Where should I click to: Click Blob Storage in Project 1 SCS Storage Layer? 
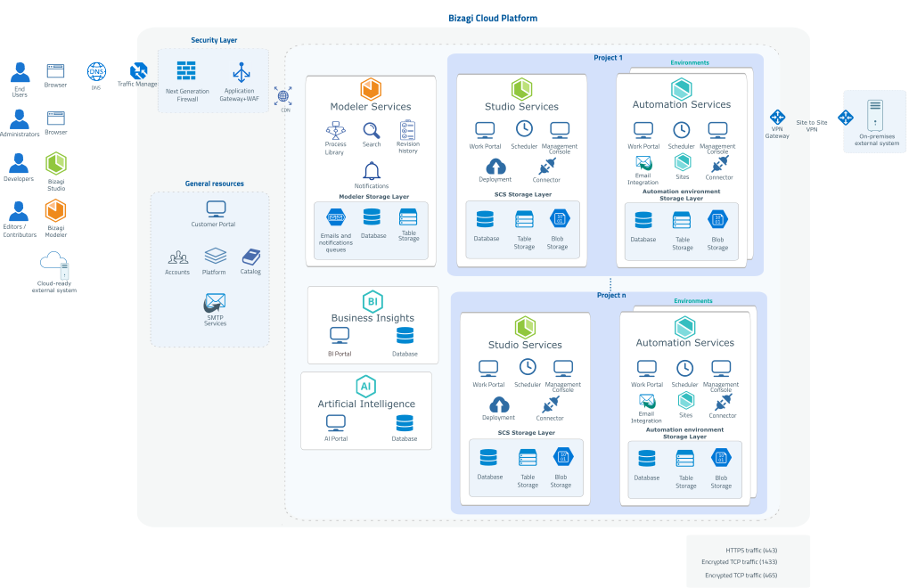click(560, 219)
